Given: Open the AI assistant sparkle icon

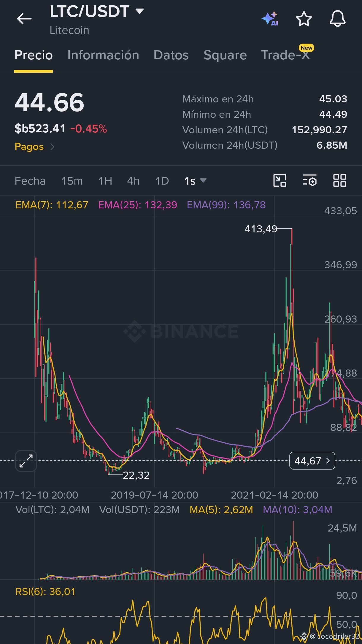Looking at the screenshot, I should coord(270,19).
